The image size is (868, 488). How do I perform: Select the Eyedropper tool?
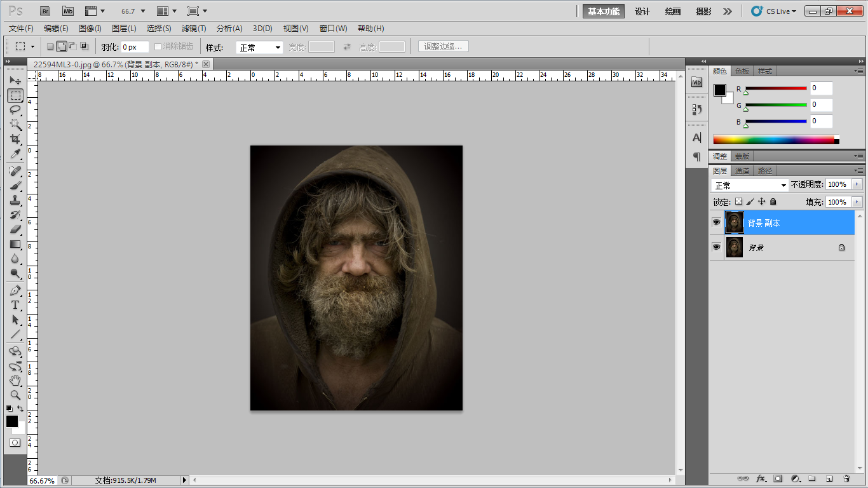coord(15,154)
